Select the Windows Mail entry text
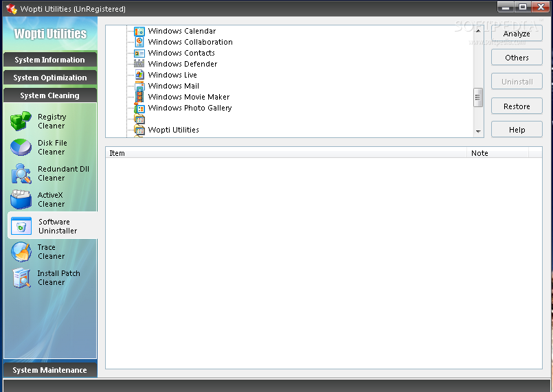Image resolution: width=553 pixels, height=392 pixels. tap(174, 86)
